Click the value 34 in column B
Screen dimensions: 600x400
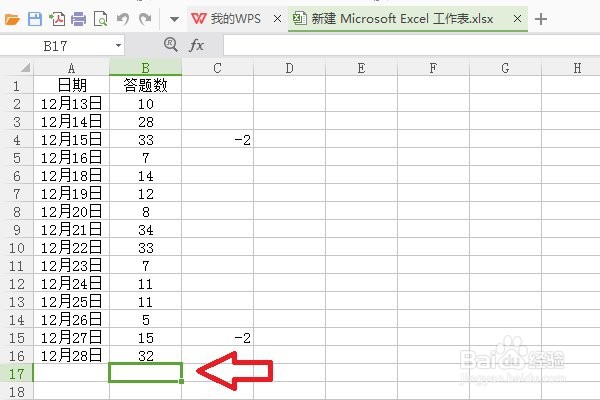click(145, 229)
